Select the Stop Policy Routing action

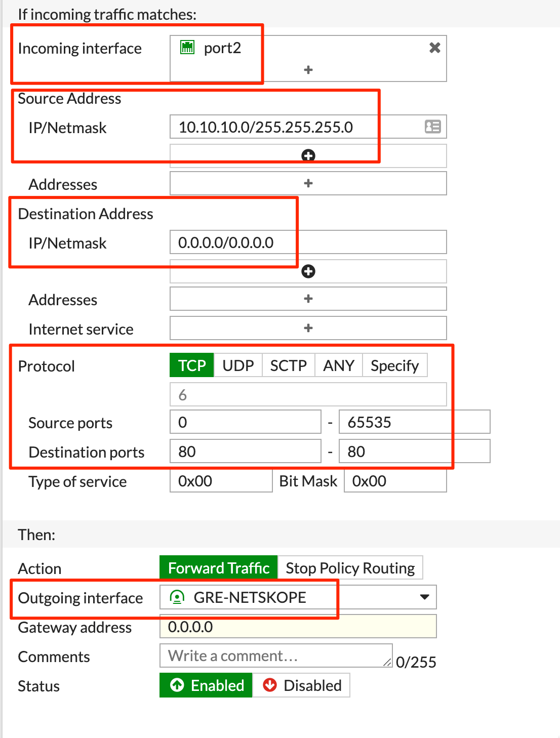pyautogui.click(x=350, y=567)
